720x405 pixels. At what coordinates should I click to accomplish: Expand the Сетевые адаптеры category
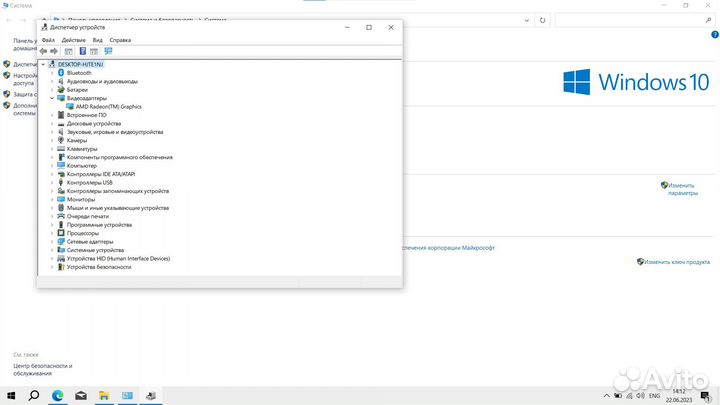(x=52, y=242)
